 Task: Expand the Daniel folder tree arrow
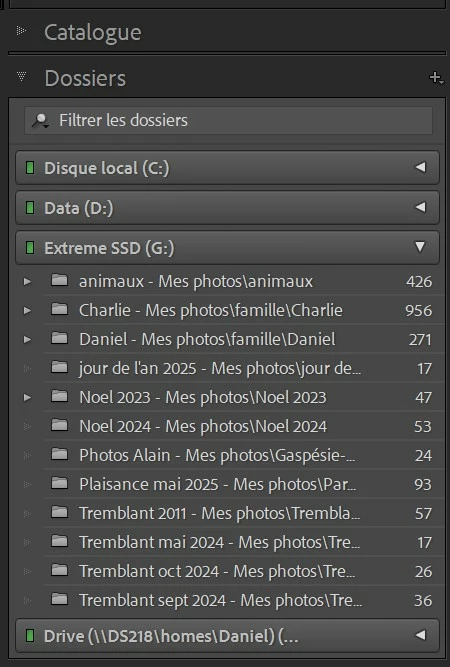click(27, 339)
